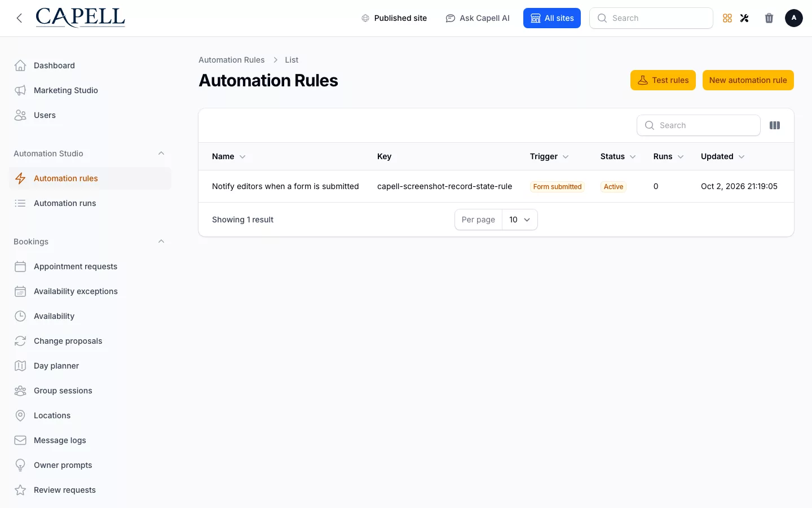Toggle table columns icon

pyautogui.click(x=775, y=125)
